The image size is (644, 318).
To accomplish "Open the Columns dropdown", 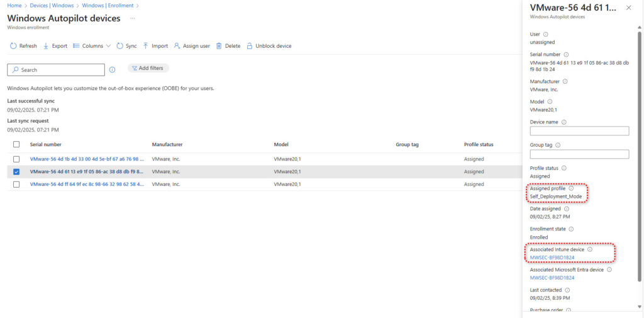I will (x=92, y=46).
